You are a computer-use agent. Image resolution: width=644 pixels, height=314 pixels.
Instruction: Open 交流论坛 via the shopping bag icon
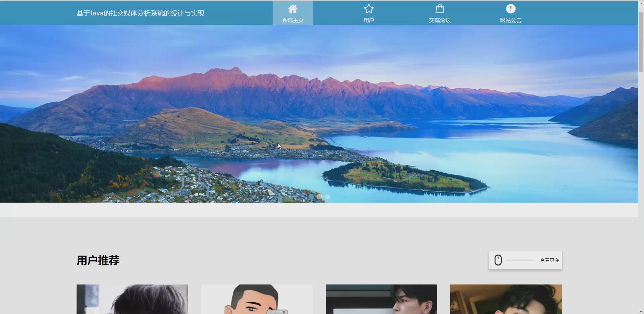(x=440, y=9)
